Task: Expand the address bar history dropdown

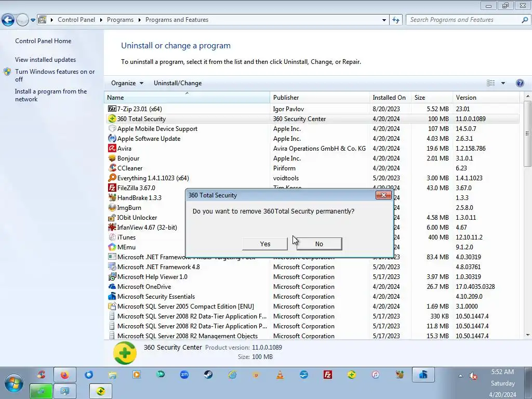Action: coord(384,20)
